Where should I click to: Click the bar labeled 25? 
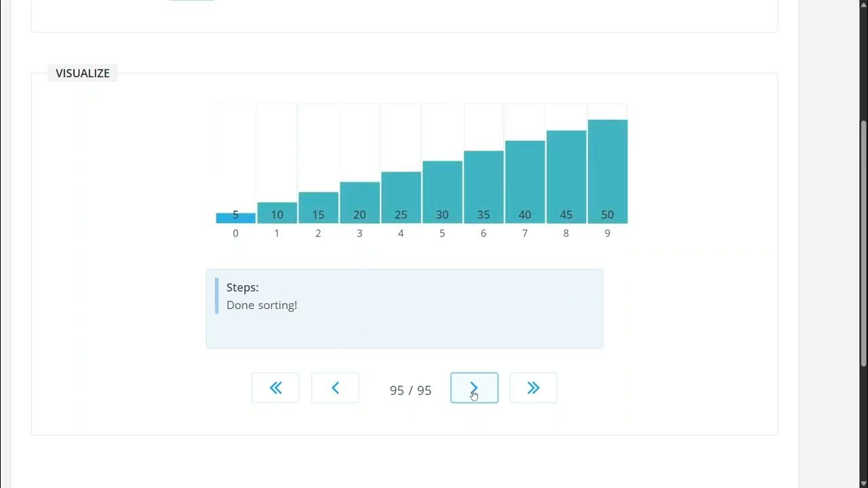click(401, 197)
